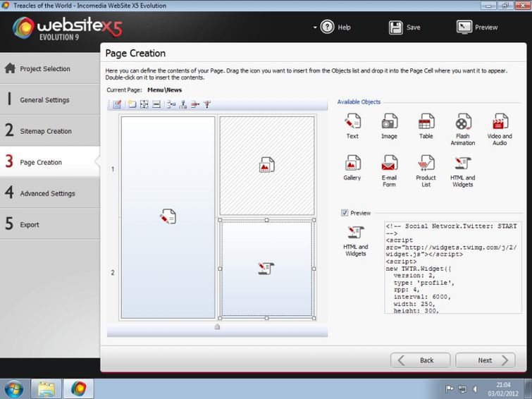Image resolution: width=532 pixels, height=399 pixels.
Task: Open Help
Action: [x=335, y=27]
